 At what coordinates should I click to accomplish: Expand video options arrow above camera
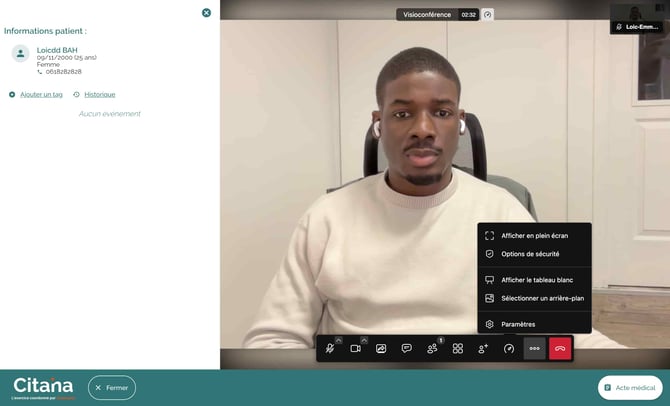(x=365, y=340)
